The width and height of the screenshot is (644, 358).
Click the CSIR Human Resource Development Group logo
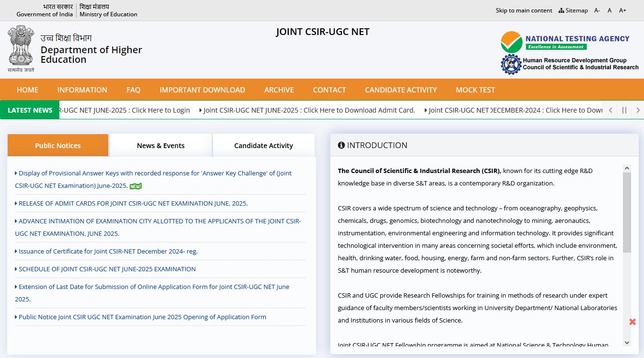click(570, 64)
